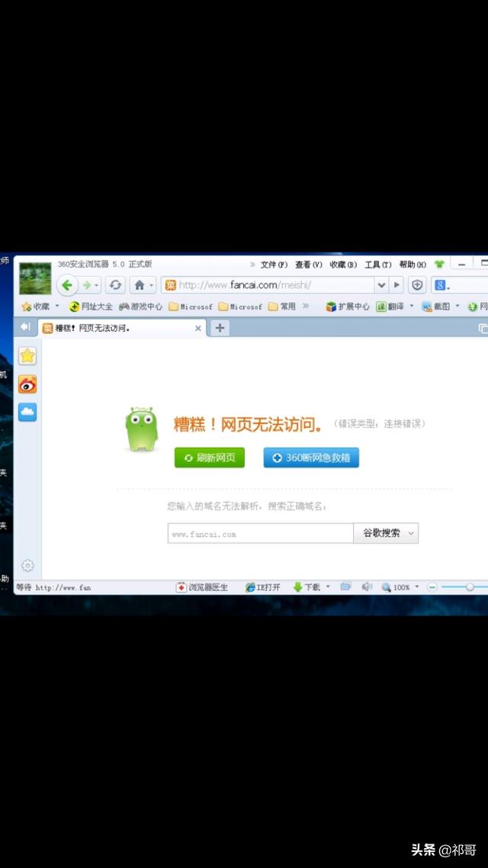Click the address bar URL field
The width and height of the screenshot is (488, 868).
click(x=269, y=285)
